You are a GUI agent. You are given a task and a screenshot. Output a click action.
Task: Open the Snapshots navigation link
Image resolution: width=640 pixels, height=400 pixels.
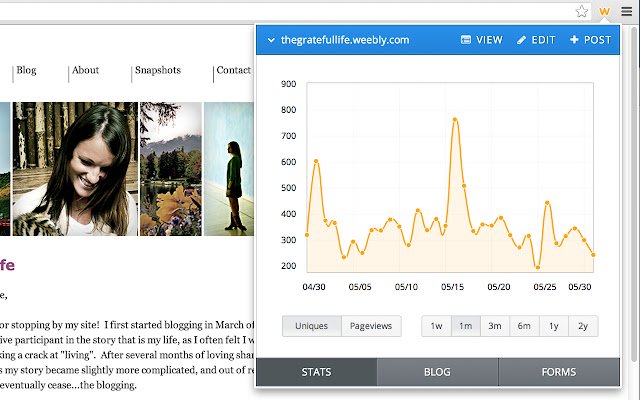pos(158,70)
